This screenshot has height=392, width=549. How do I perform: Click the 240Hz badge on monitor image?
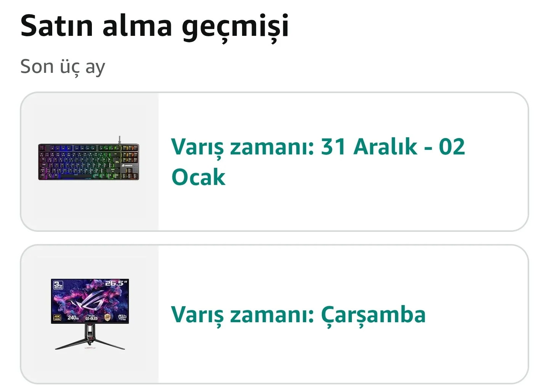73,318
